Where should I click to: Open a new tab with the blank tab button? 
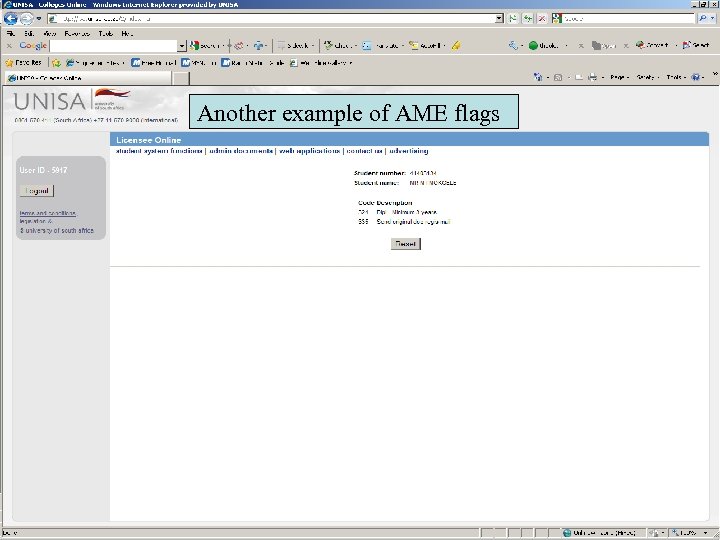(181, 78)
